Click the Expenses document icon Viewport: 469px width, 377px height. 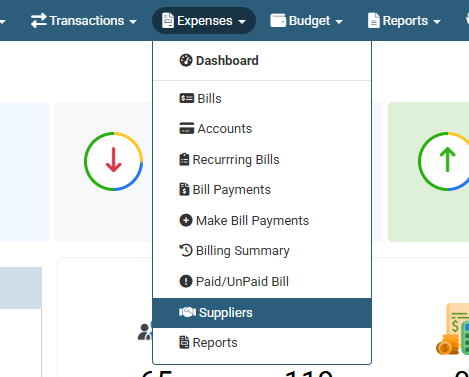(x=168, y=20)
